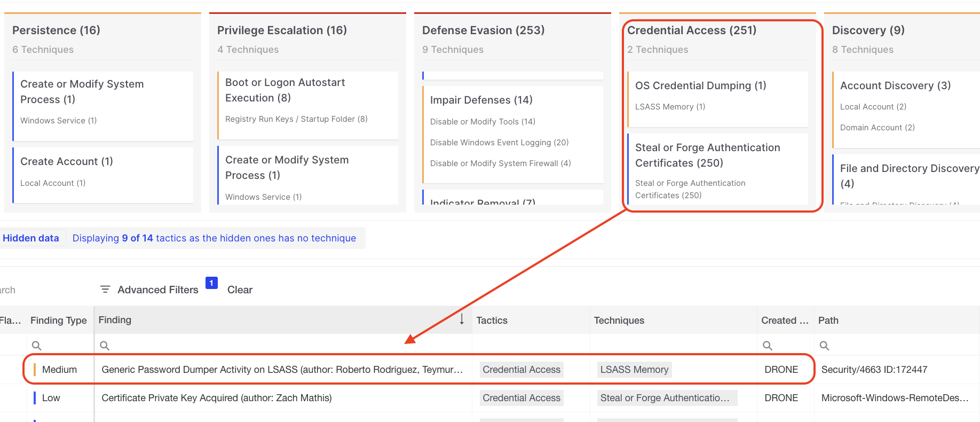
Task: Click the Hidden data label
Action: coord(31,238)
